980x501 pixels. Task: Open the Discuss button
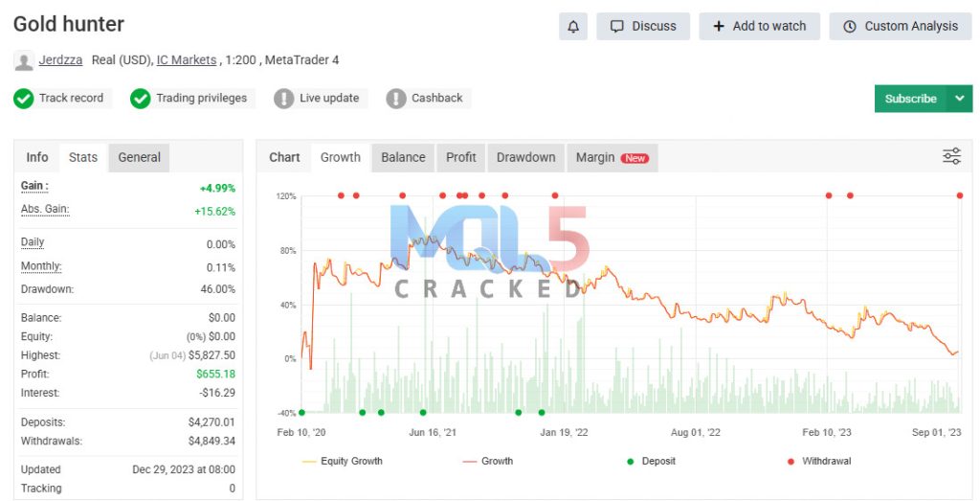click(643, 27)
